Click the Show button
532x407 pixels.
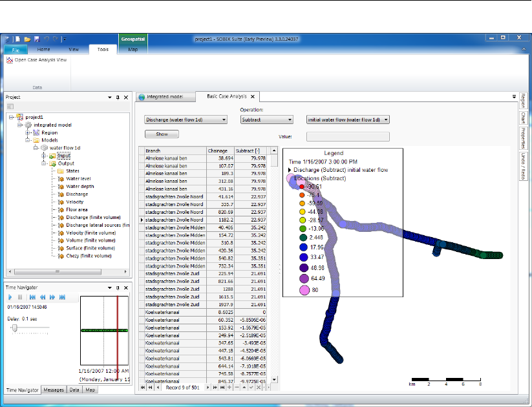pyautogui.click(x=162, y=134)
